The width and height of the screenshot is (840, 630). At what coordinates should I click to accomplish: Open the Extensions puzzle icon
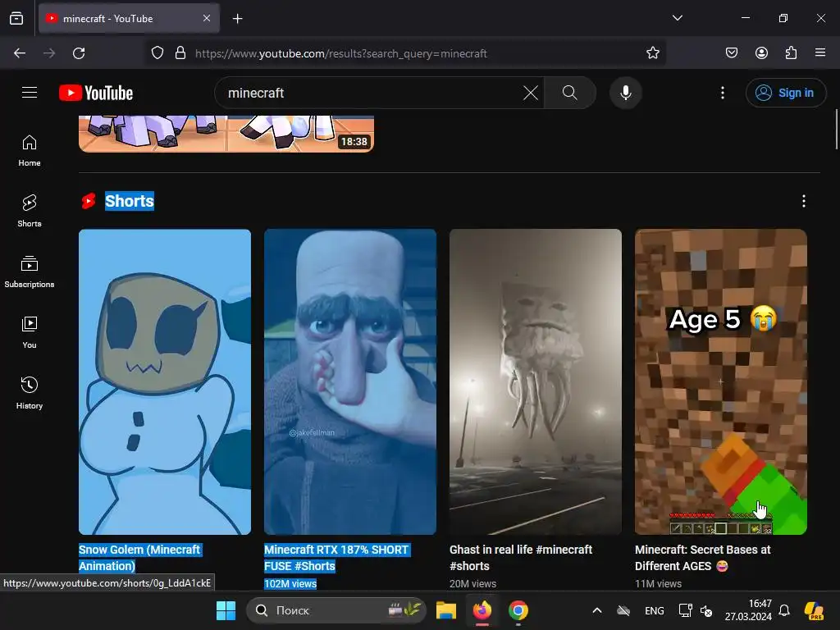point(791,52)
